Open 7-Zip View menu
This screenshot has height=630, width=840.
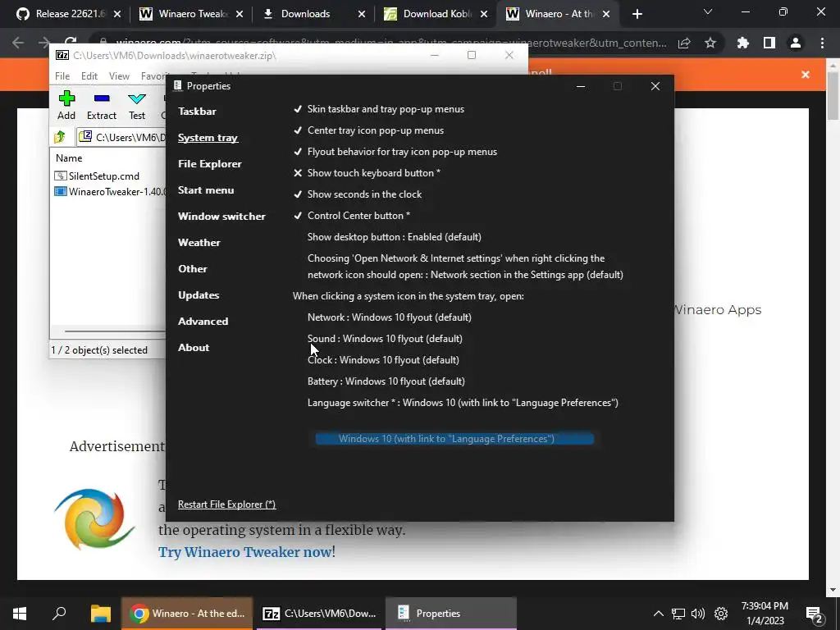[x=119, y=76]
